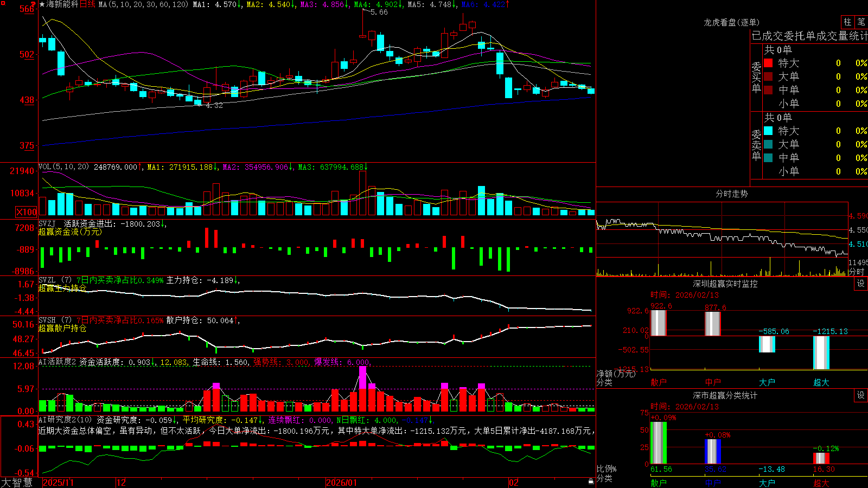Click the 委卖单 section label
Screen dimensions: 868x488
pos(756,145)
